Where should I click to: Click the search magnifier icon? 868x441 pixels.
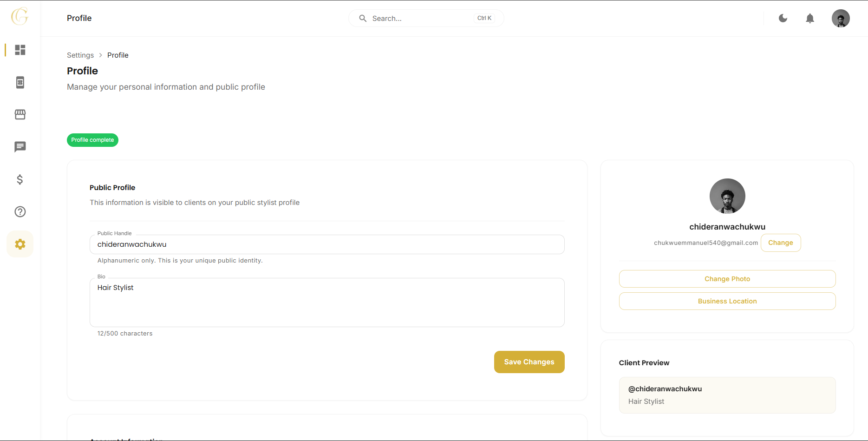click(x=363, y=18)
